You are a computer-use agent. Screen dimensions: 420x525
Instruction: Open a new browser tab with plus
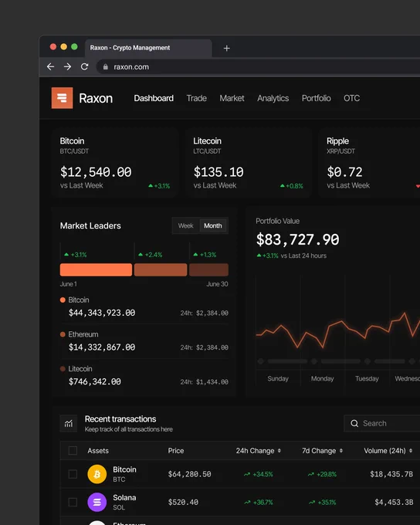[227, 48]
